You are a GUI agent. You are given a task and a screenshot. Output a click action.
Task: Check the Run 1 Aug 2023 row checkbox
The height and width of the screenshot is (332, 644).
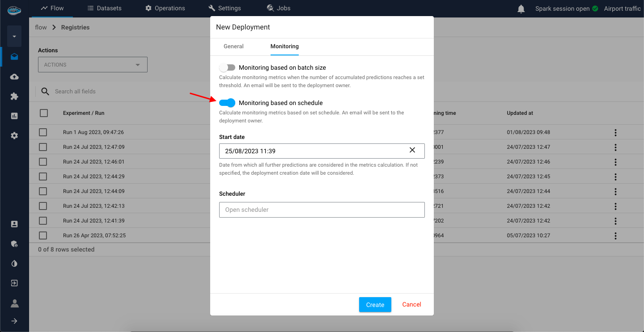point(43,132)
